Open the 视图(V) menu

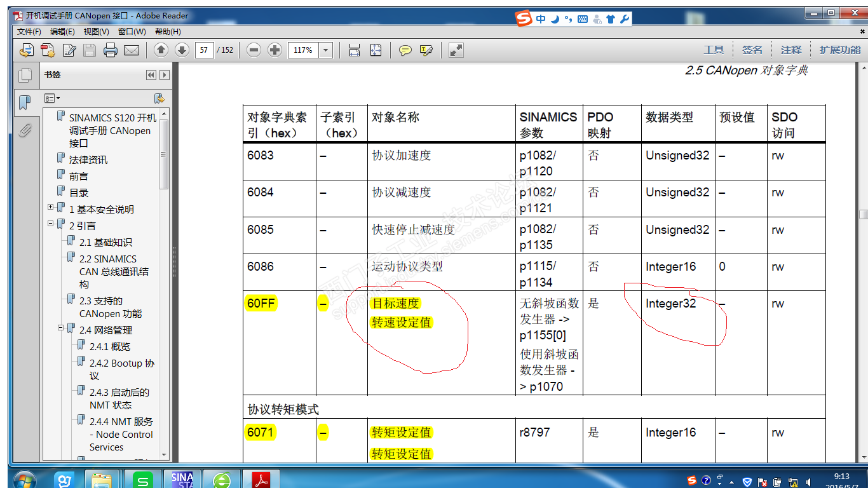(96, 32)
